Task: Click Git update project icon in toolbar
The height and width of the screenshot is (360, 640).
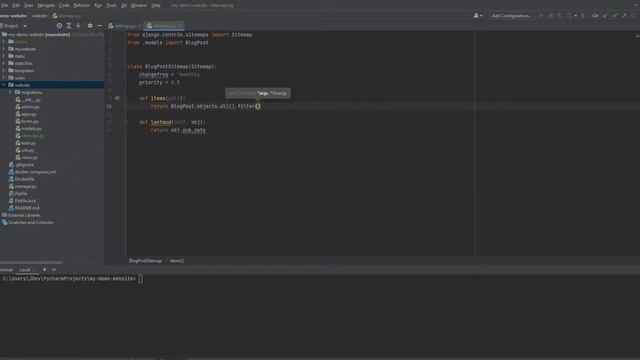Action: [605, 16]
